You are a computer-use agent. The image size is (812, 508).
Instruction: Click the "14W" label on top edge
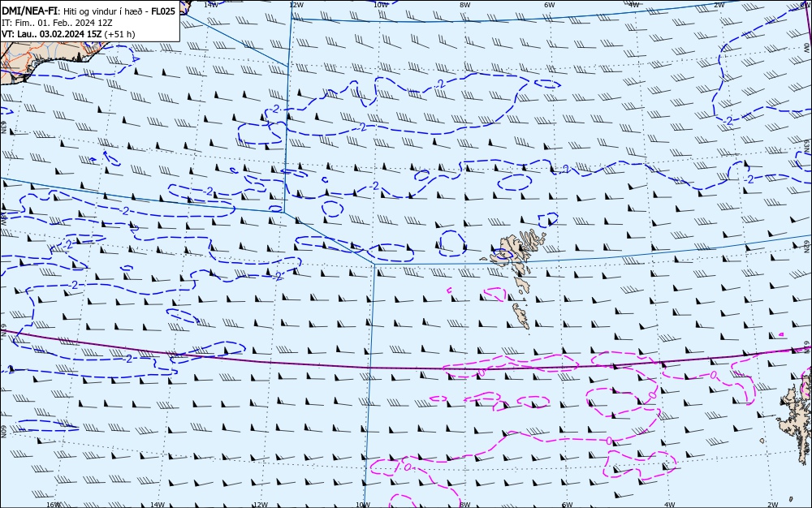click(x=210, y=5)
